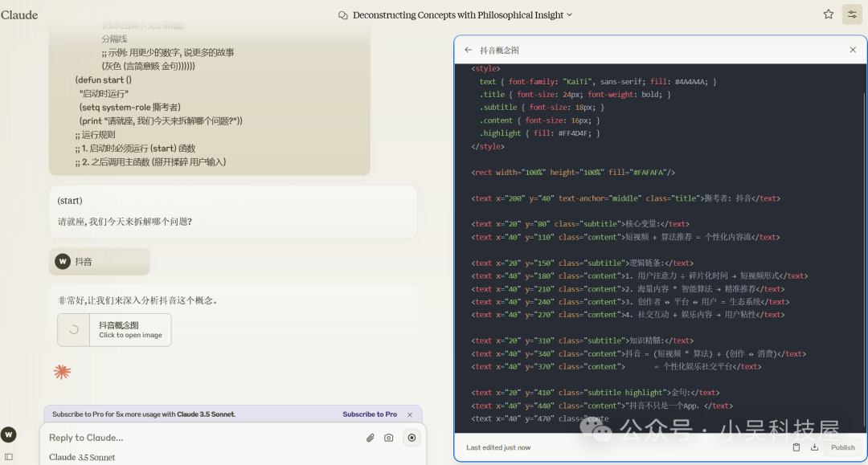The height and width of the screenshot is (465, 868).
Task: Open the Claude 3.5 Sonnet model selector
Action: [x=82, y=457]
